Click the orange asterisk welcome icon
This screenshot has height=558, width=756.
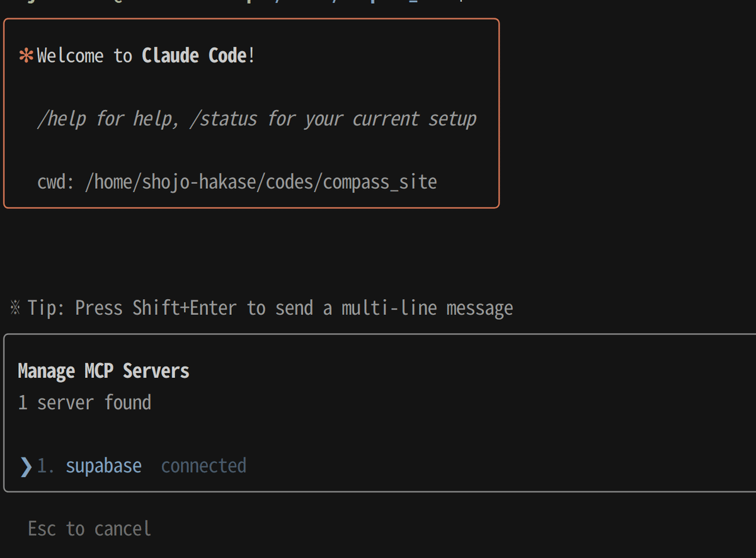pyautogui.click(x=25, y=55)
